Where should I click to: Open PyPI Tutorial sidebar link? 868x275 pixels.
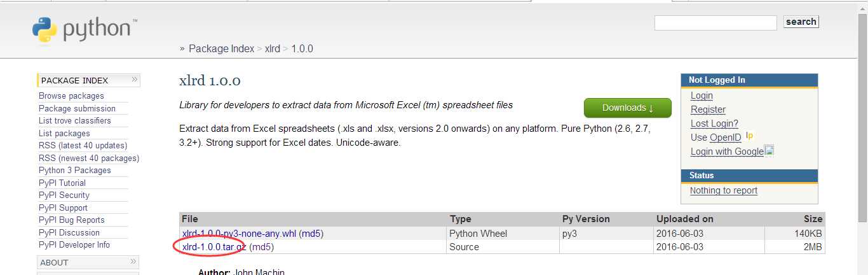point(62,183)
